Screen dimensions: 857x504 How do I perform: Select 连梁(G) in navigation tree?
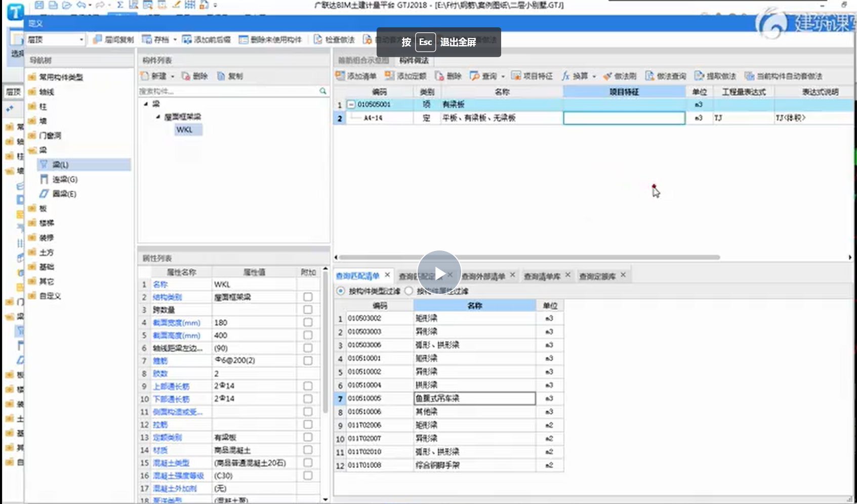[x=65, y=179]
